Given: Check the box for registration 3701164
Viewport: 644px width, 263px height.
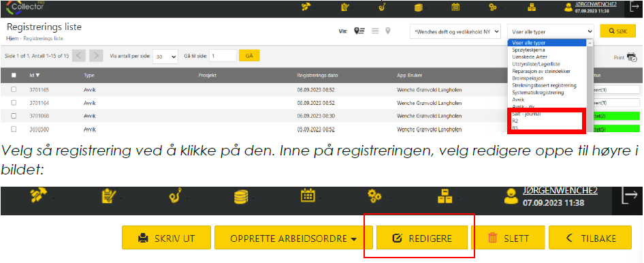Looking at the screenshot, I should click(14, 103).
